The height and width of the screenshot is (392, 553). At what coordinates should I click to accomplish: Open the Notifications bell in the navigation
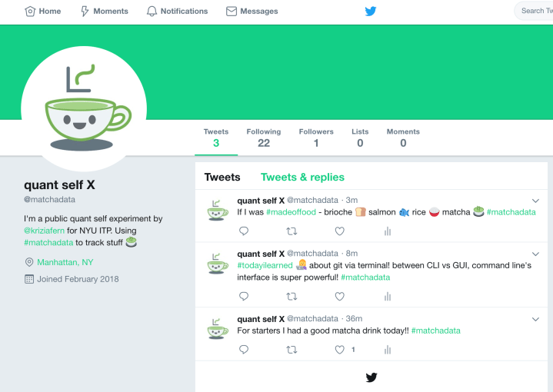177,12
